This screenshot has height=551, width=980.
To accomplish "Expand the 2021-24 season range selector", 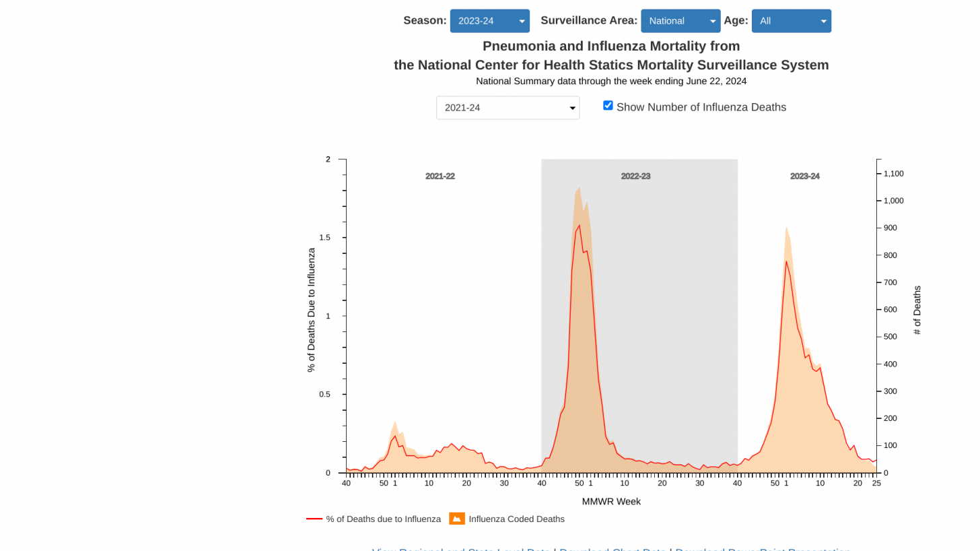I will tap(508, 108).
